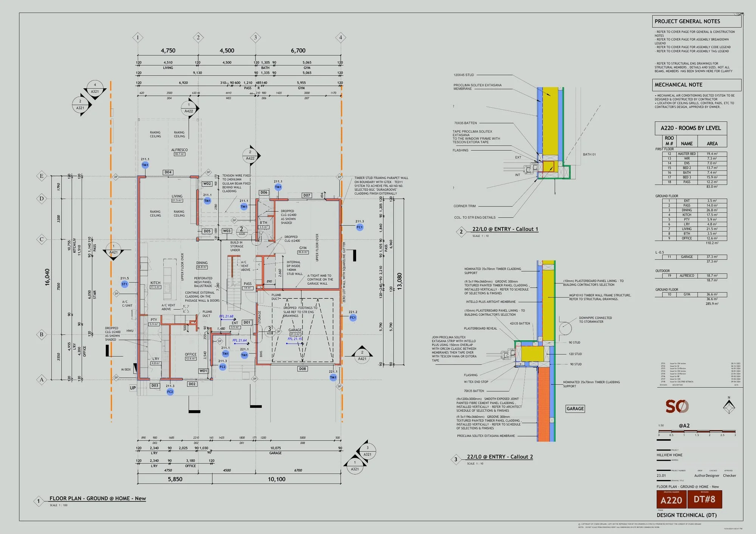
Task: Click the 'FLOOR PLAN - GROUND @ HOME - New' view title
Action: [x=98, y=498]
